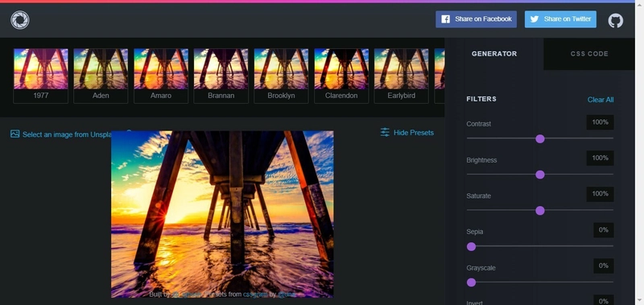The image size is (644, 305).
Task: Select the Clarendon preset filter
Action: click(341, 76)
